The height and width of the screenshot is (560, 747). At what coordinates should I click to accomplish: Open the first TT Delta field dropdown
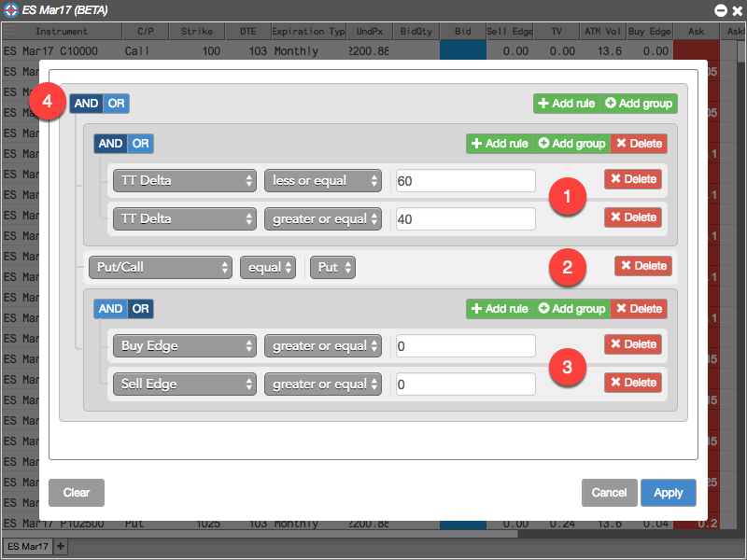(x=185, y=180)
